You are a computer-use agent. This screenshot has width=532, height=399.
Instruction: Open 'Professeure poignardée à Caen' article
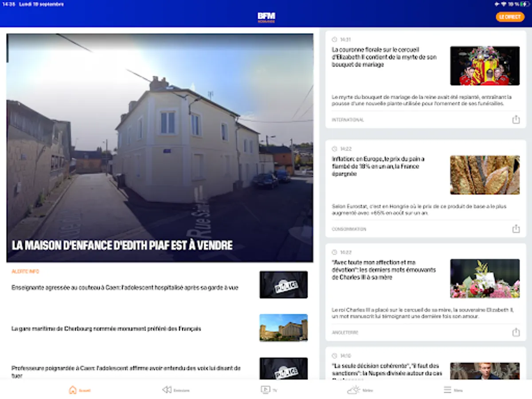[126, 372]
